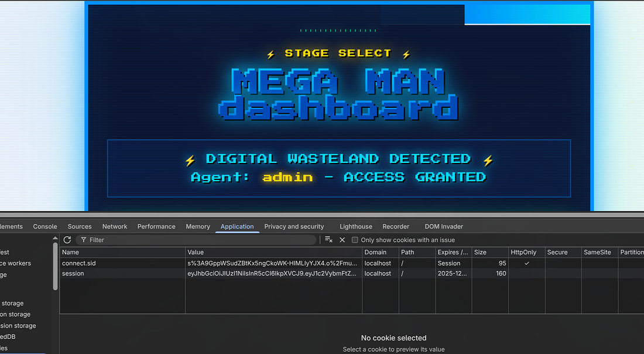This screenshot has height=354, width=644.
Task: Sort cookies by Value column header
Action: click(273, 253)
